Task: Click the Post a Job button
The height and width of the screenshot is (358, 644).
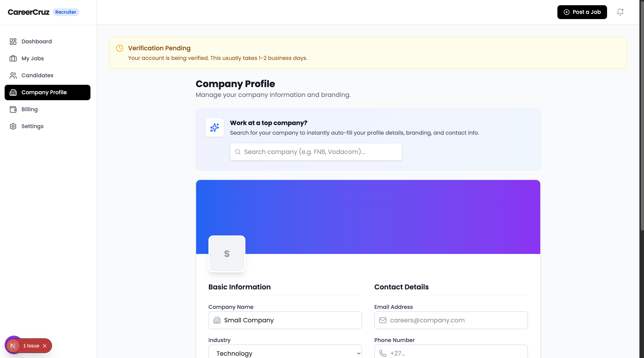Action: (x=582, y=12)
